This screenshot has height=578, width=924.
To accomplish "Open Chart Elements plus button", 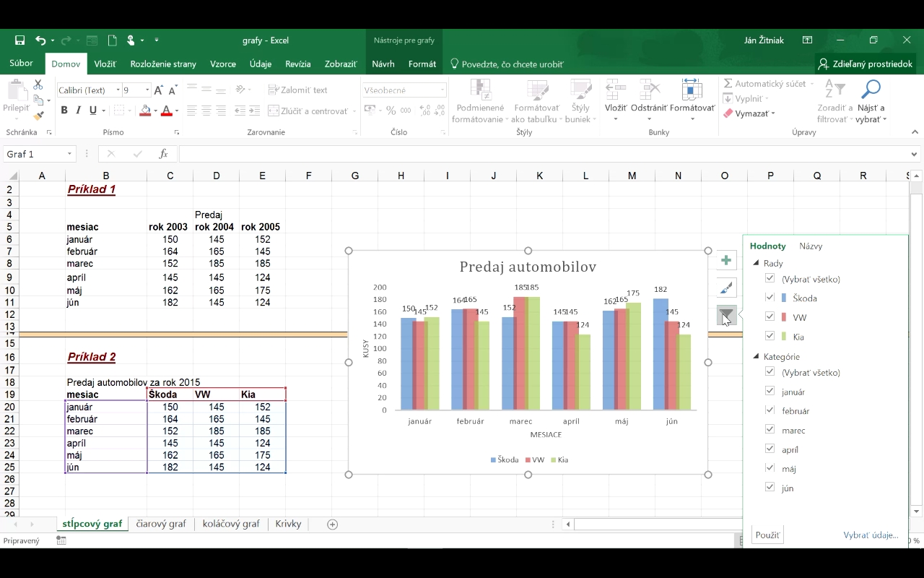I will 726,261.
